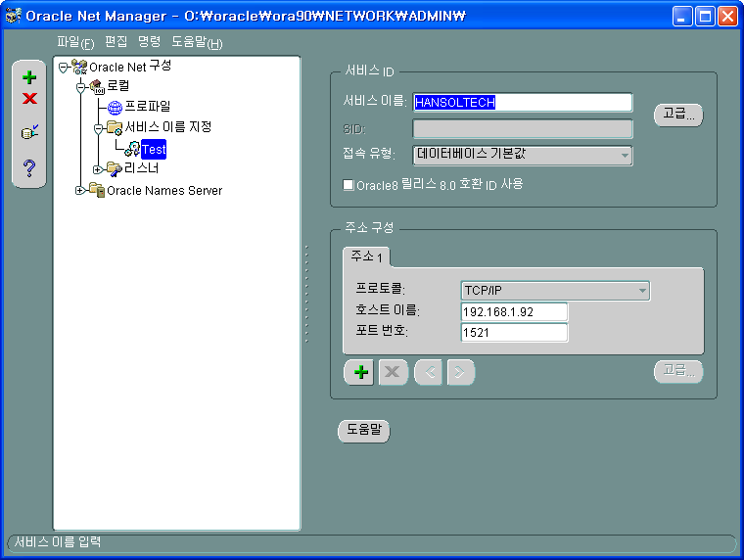
Task: Click the 서비스 이름 HANSOLTECH field
Action: [523, 102]
